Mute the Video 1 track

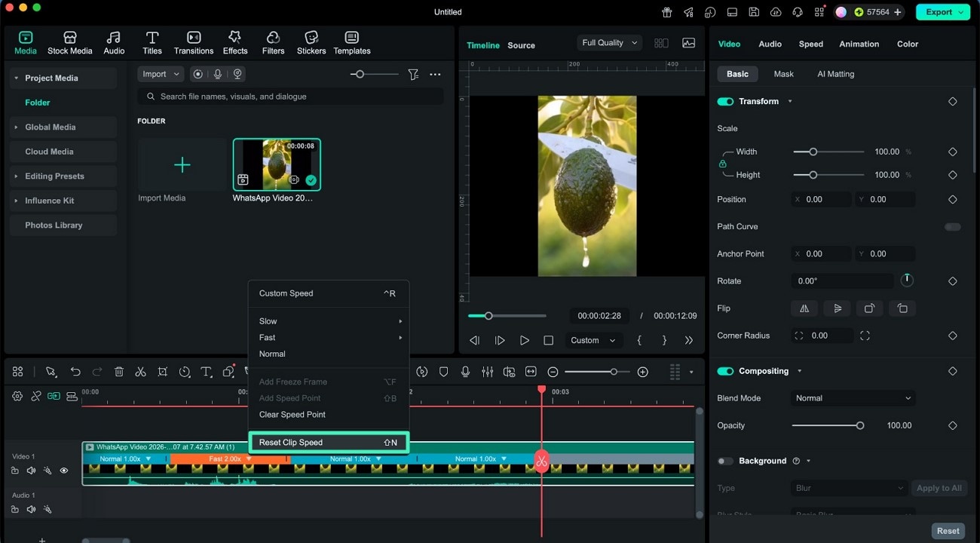coord(31,471)
